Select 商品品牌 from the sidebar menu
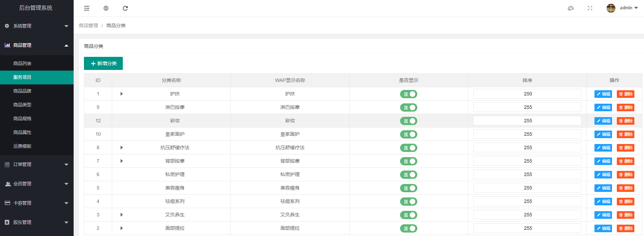The image size is (644, 236). [22, 91]
